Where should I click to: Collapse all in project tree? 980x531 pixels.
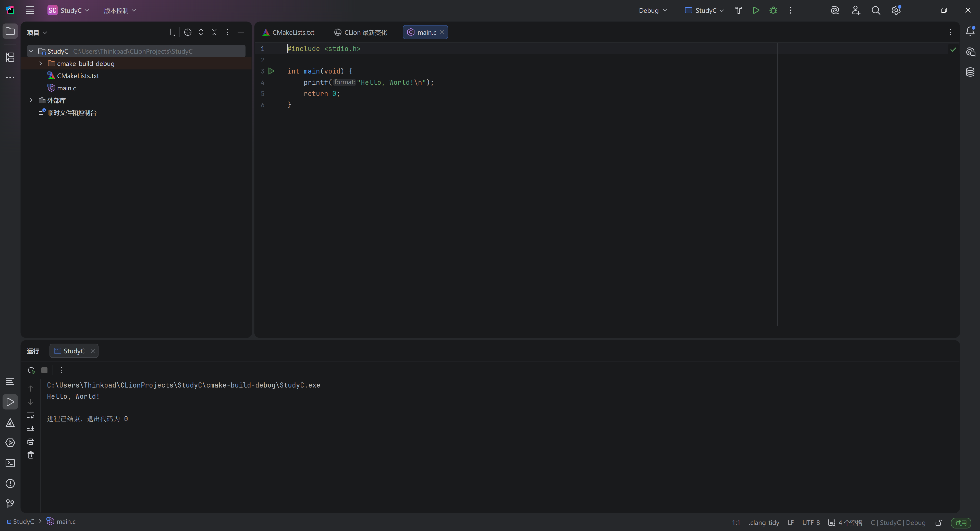point(214,32)
